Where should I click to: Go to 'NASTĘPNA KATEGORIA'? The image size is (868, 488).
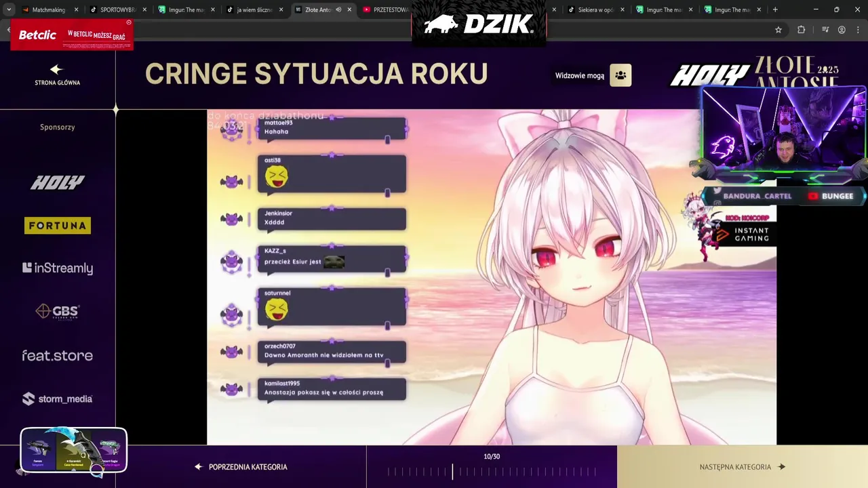[x=742, y=467]
